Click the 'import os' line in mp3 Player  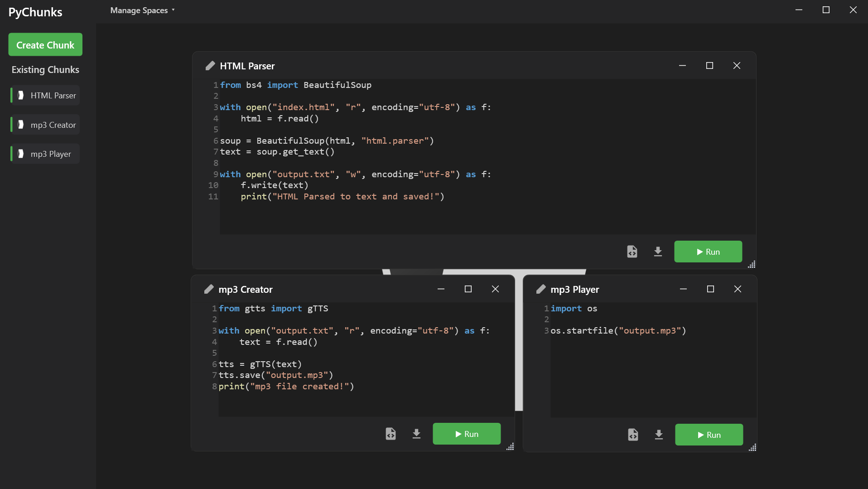coord(574,308)
